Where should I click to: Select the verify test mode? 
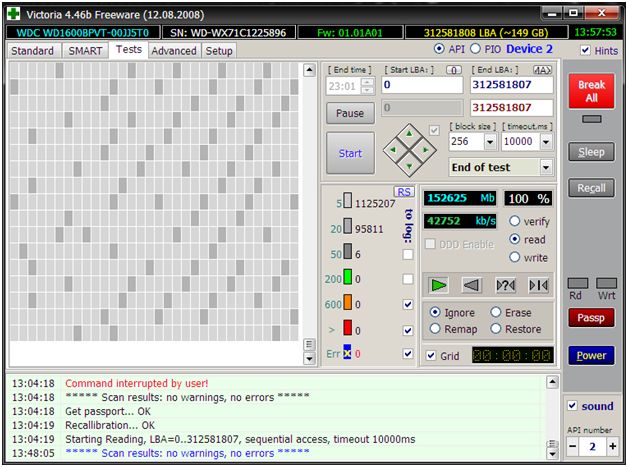click(515, 221)
